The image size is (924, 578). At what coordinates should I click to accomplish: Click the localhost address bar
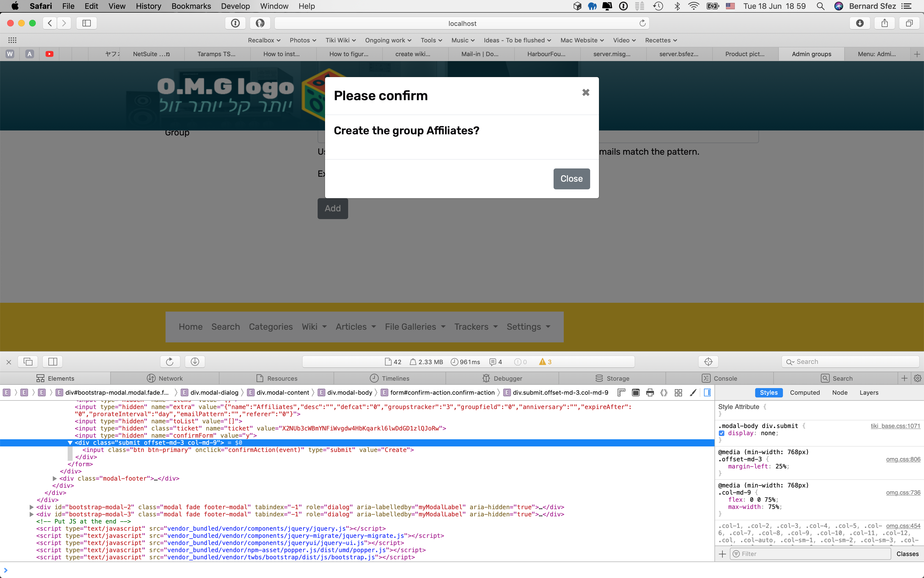point(462,23)
